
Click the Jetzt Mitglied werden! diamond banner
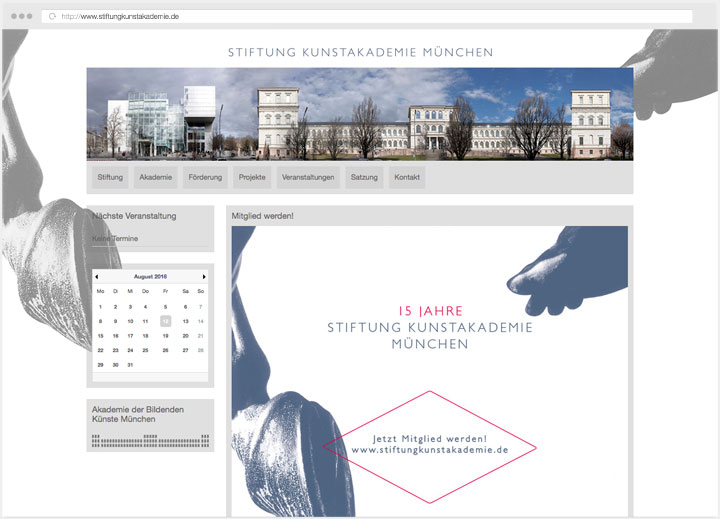coord(430,447)
